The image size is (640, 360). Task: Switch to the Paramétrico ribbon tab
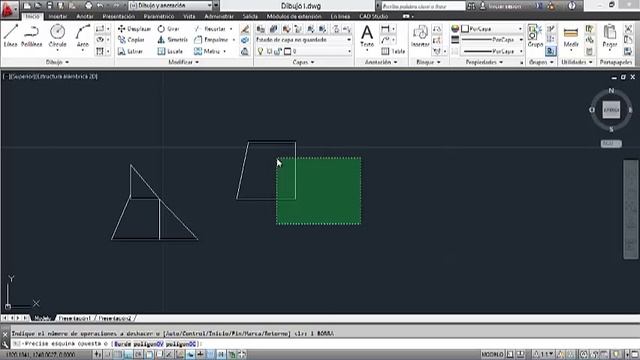[x=159, y=16]
